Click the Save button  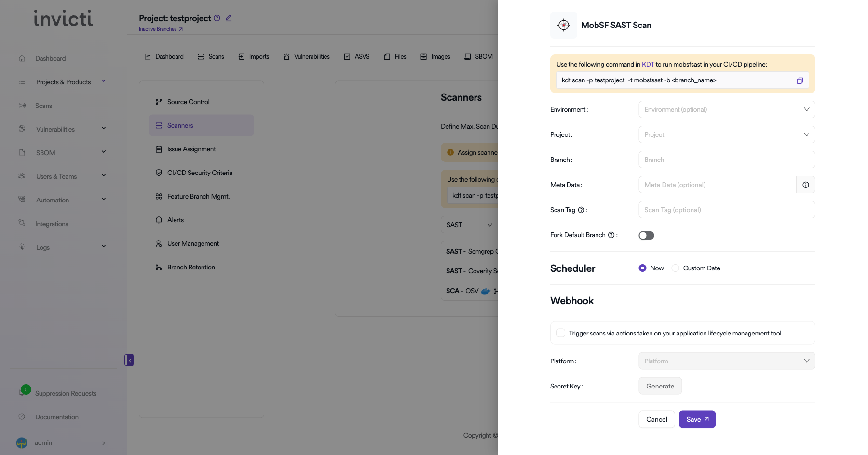[x=697, y=419]
